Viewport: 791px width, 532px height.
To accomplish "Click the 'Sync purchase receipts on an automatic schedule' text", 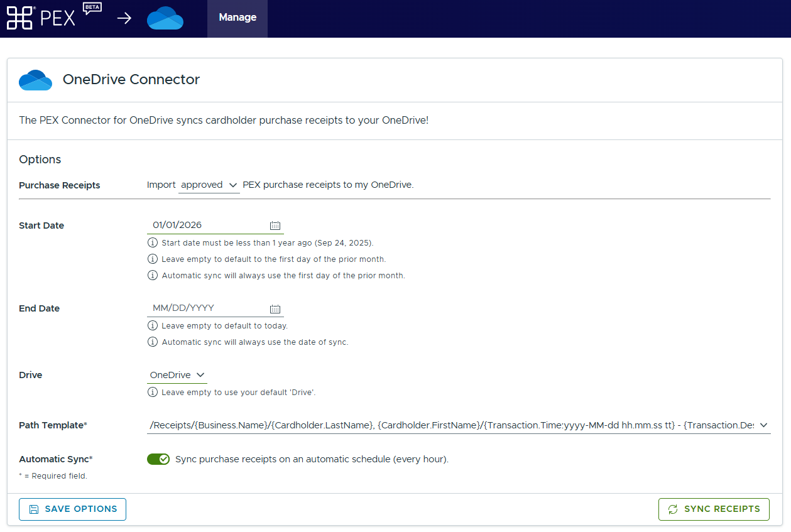I will pyautogui.click(x=312, y=459).
